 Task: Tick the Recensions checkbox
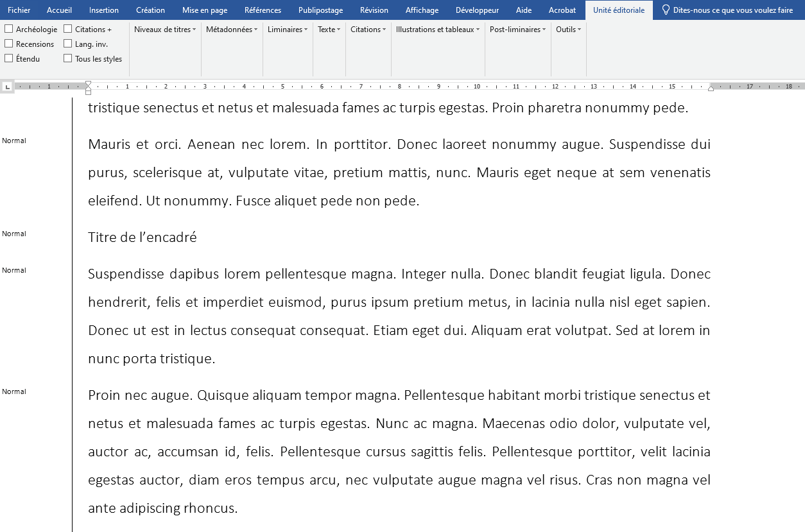coord(9,44)
